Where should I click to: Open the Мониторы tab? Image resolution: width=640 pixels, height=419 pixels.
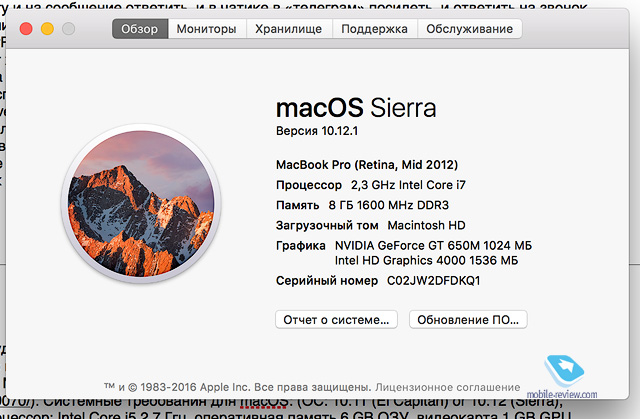(207, 29)
